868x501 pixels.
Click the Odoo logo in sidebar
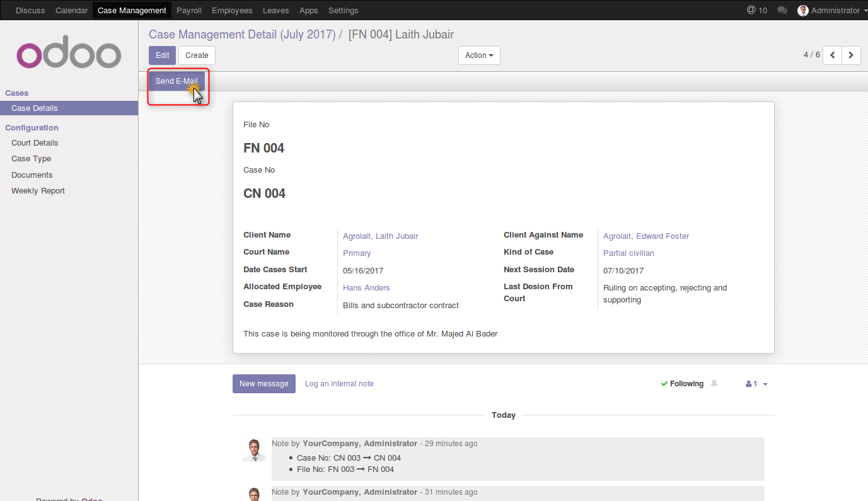click(69, 55)
